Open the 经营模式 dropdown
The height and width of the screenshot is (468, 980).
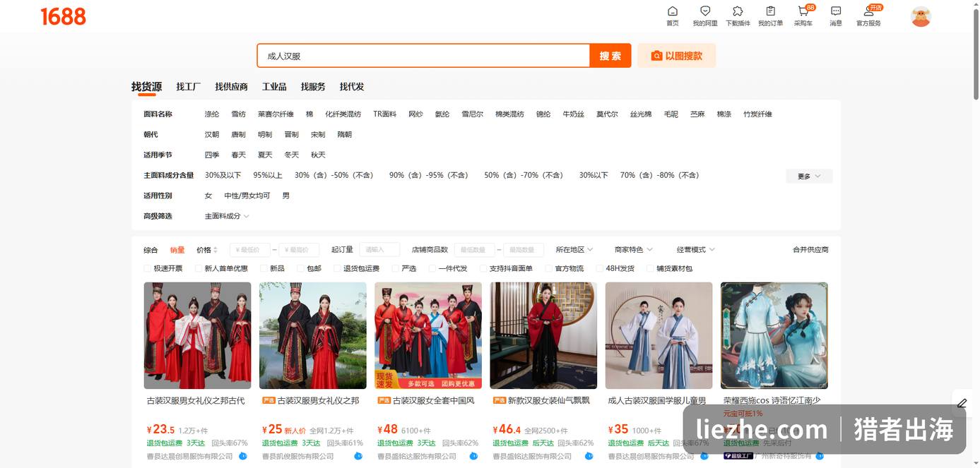696,250
